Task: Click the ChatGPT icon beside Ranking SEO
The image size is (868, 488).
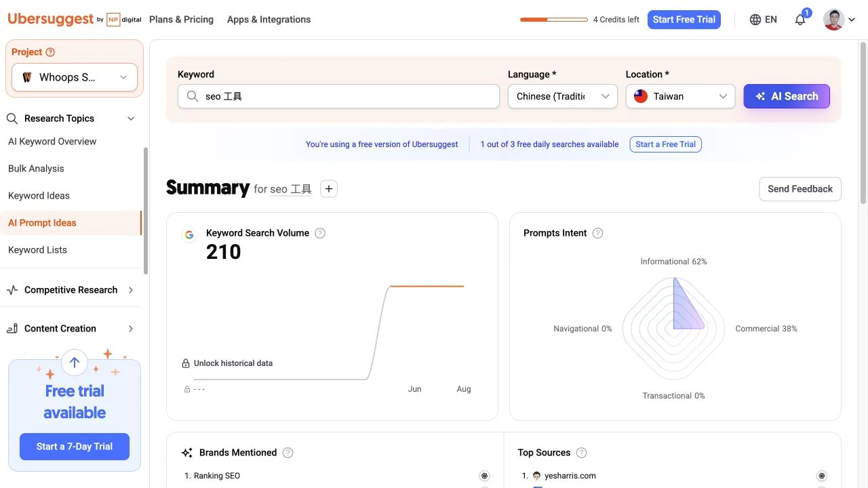Action: pyautogui.click(x=484, y=476)
